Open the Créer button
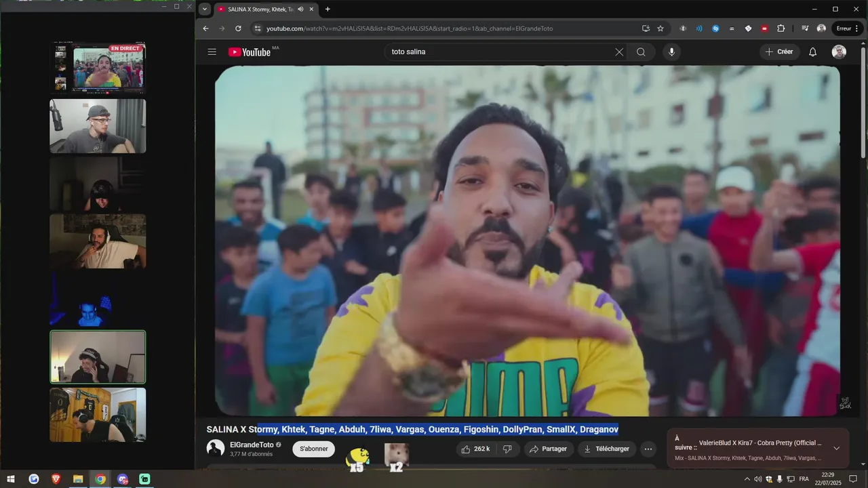Viewport: 868px width, 488px height. [780, 52]
